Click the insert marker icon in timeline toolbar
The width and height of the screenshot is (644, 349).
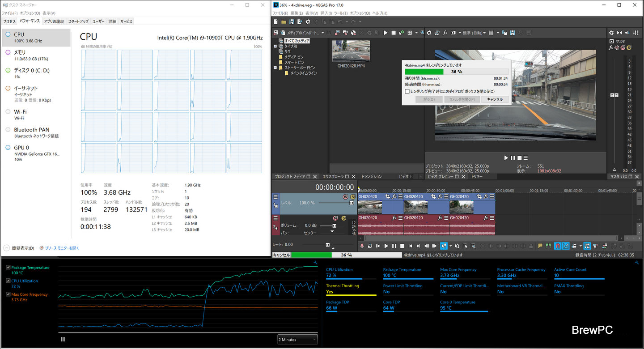click(540, 246)
